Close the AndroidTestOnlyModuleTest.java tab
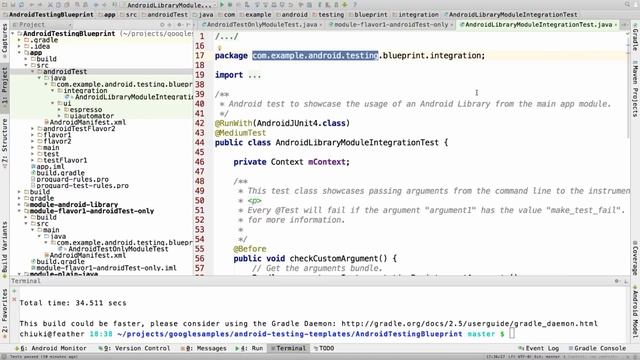The height and width of the screenshot is (360, 640). pos(320,25)
